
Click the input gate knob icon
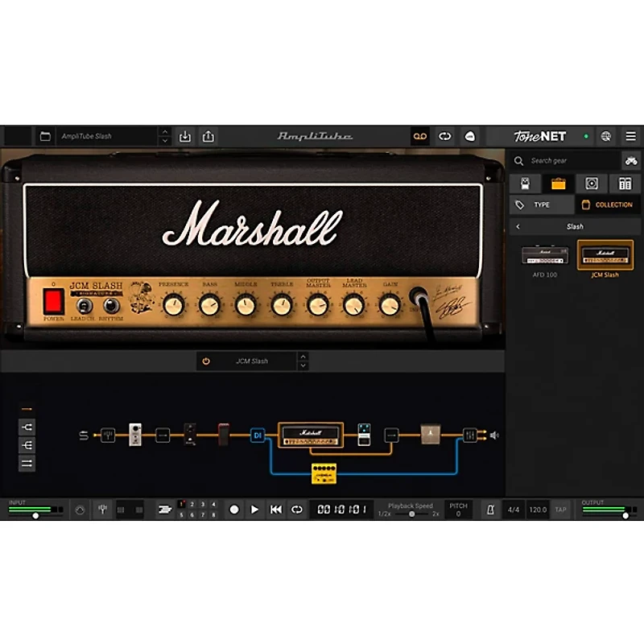[80, 510]
